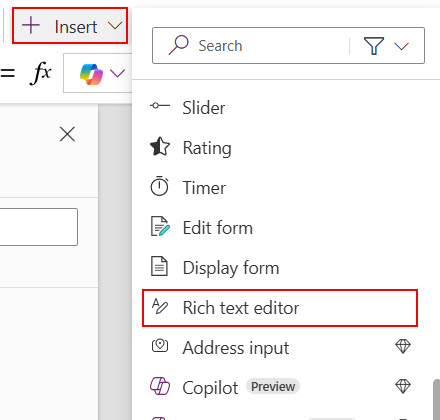Click the Rich text editor icon
Viewport: 440px width, 420px height.
[160, 306]
